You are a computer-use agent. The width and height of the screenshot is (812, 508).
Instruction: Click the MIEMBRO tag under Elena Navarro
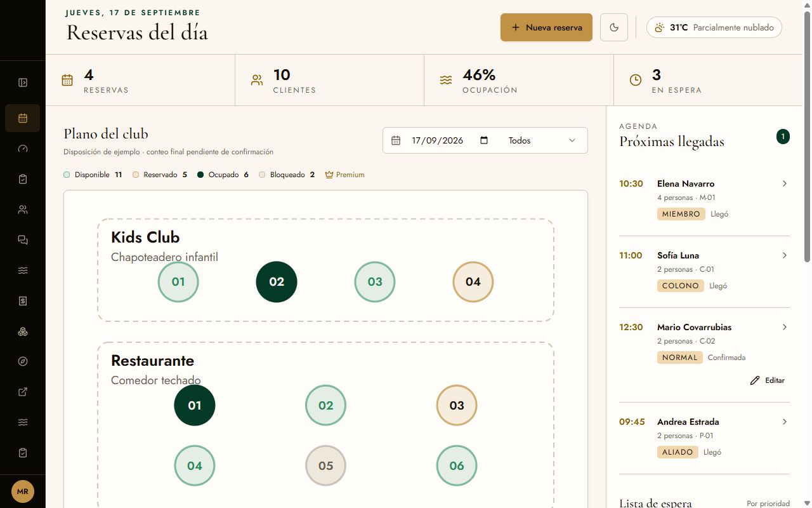(x=681, y=214)
